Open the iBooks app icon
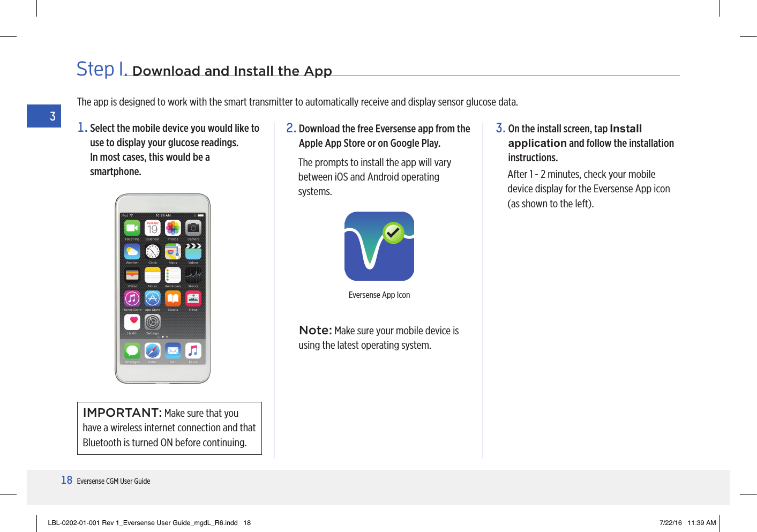Viewport: 757px width, 532px height. 173,298
